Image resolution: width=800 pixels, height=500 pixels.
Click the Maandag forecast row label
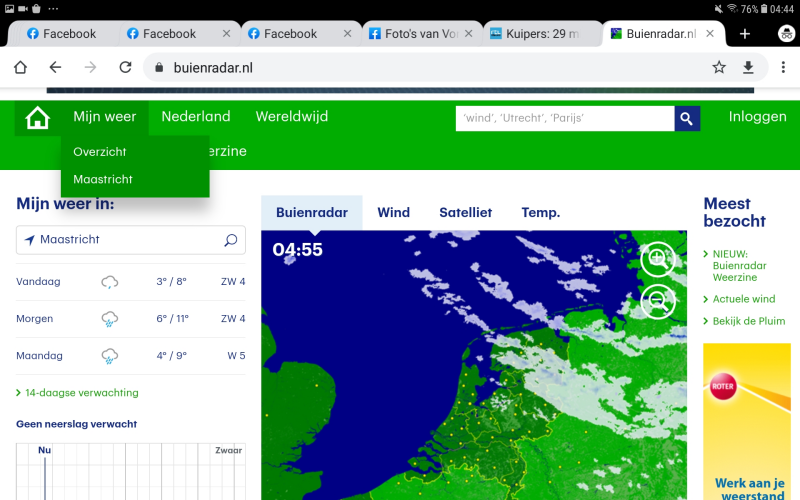[x=39, y=356]
